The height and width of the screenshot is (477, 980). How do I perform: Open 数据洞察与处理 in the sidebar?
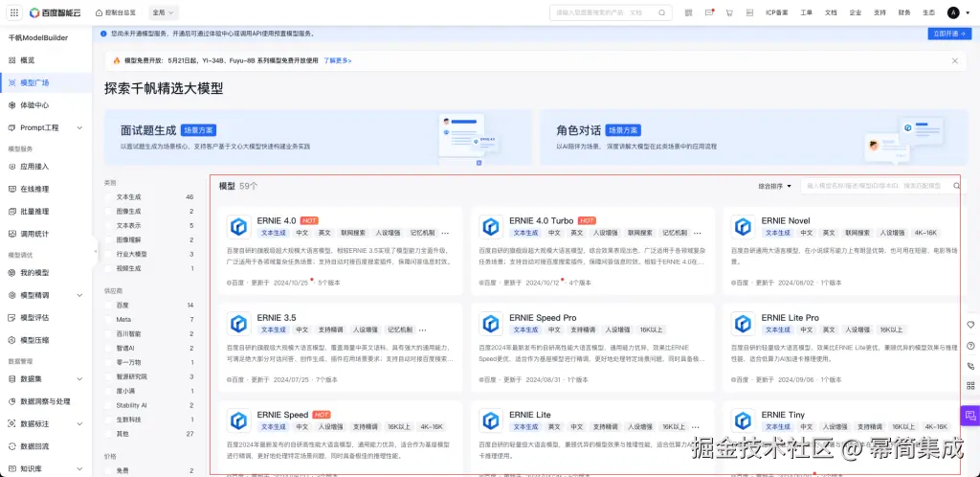coord(46,401)
